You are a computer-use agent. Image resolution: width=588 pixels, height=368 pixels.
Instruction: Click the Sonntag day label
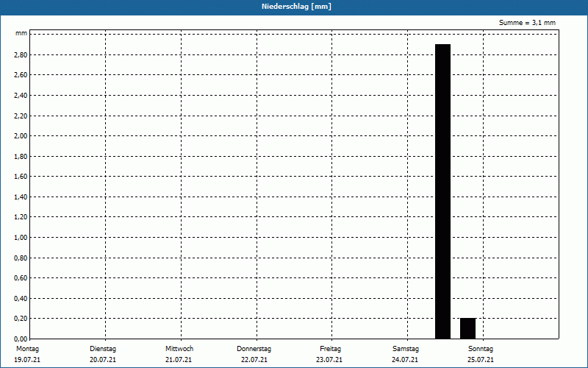point(481,349)
